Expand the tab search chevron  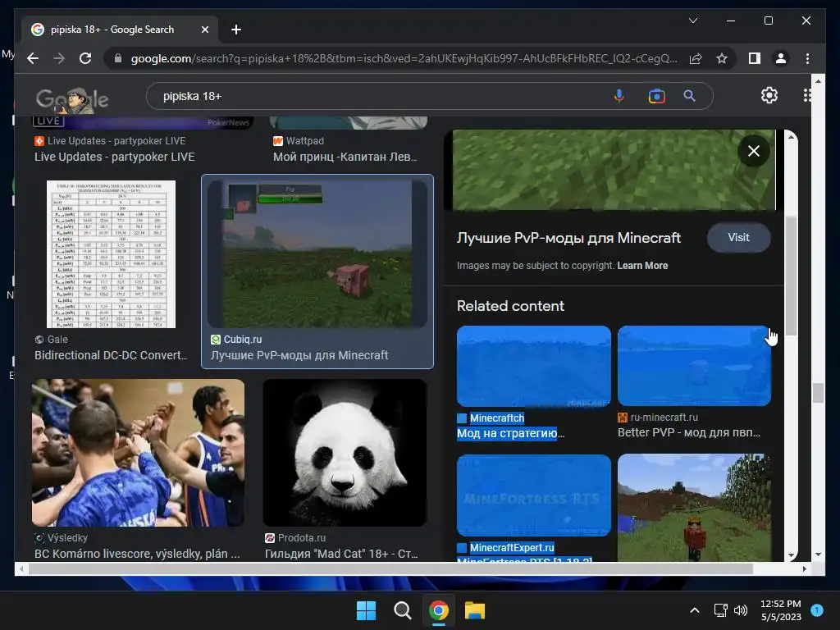(692, 21)
